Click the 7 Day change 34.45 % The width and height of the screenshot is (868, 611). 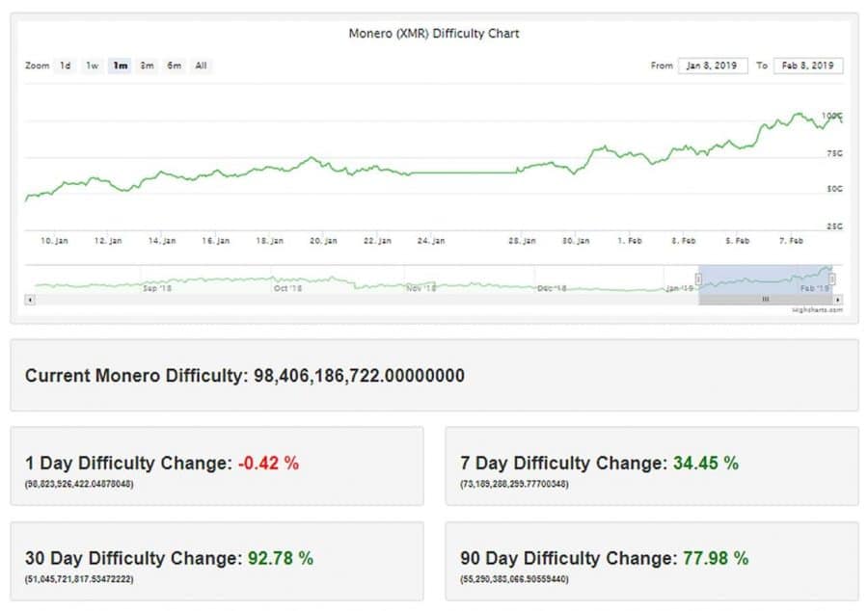tap(706, 463)
